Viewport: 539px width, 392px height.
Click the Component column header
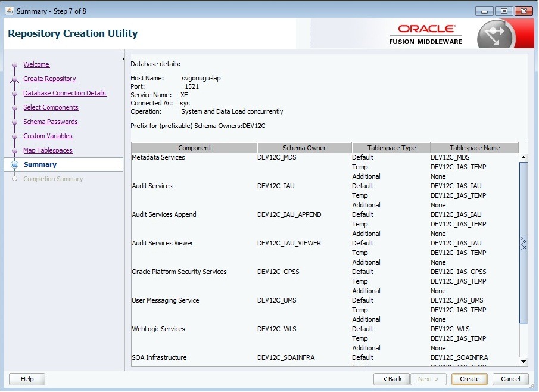[x=194, y=148]
